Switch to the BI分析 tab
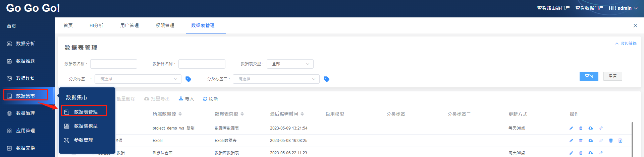Viewport: 644px width, 157px height. [96, 25]
